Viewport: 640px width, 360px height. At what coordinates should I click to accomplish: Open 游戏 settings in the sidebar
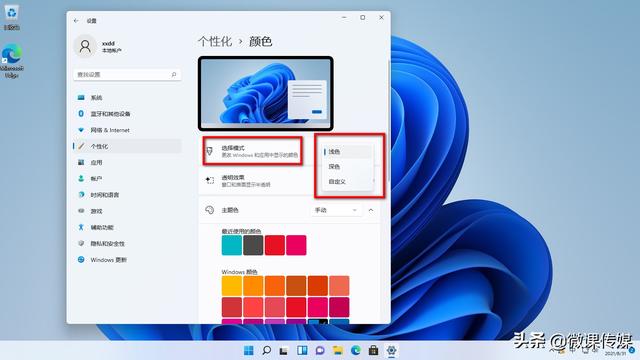point(127,211)
